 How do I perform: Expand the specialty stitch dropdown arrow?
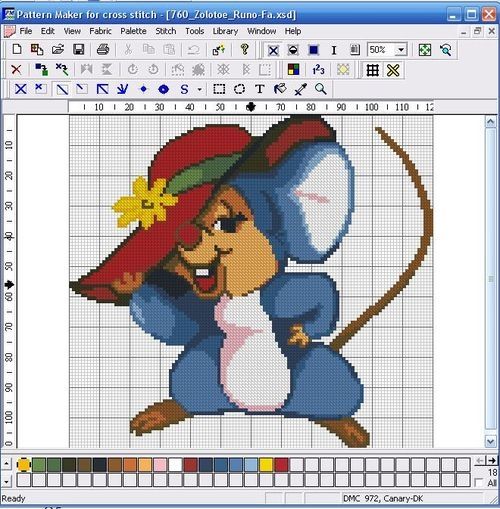[199, 89]
